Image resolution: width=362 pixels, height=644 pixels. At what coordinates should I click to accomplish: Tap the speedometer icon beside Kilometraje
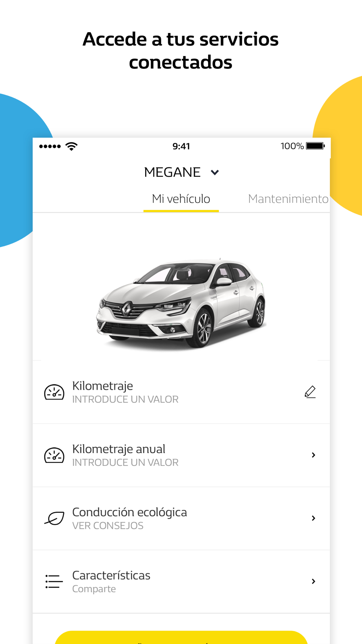pos(54,392)
